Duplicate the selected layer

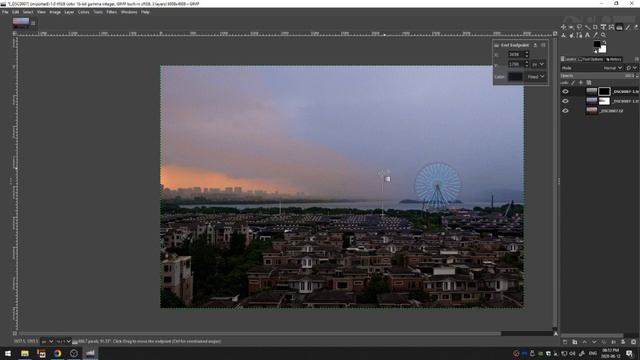click(x=604, y=342)
